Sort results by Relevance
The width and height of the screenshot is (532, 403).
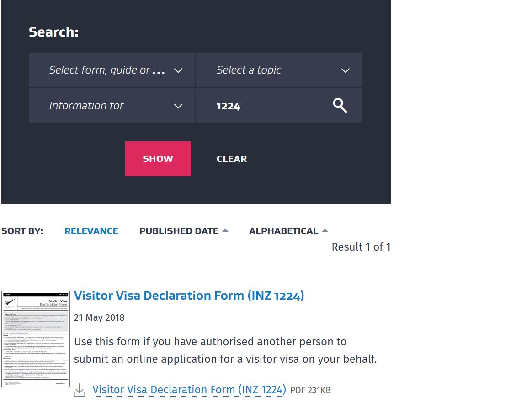91,231
